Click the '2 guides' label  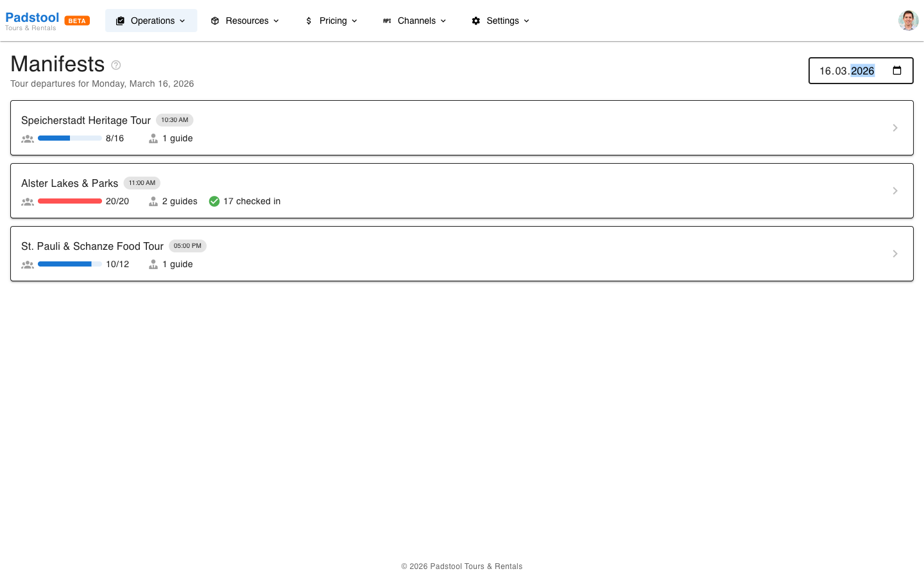[x=180, y=201]
